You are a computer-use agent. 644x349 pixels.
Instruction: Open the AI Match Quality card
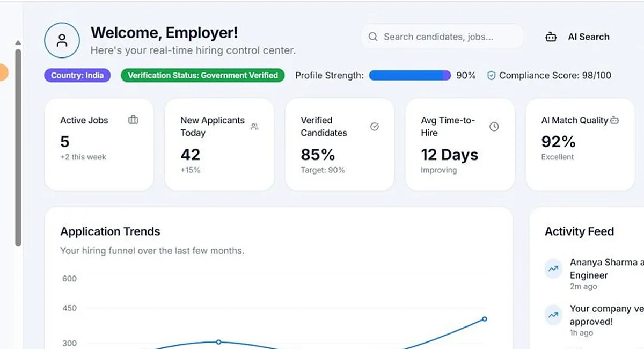coord(580,144)
